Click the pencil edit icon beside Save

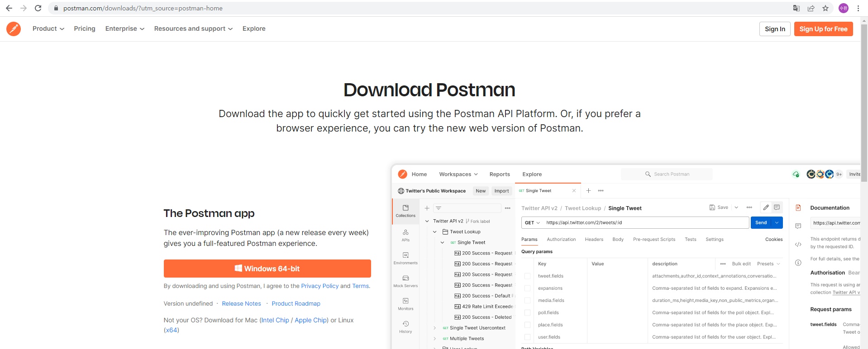coord(766,208)
